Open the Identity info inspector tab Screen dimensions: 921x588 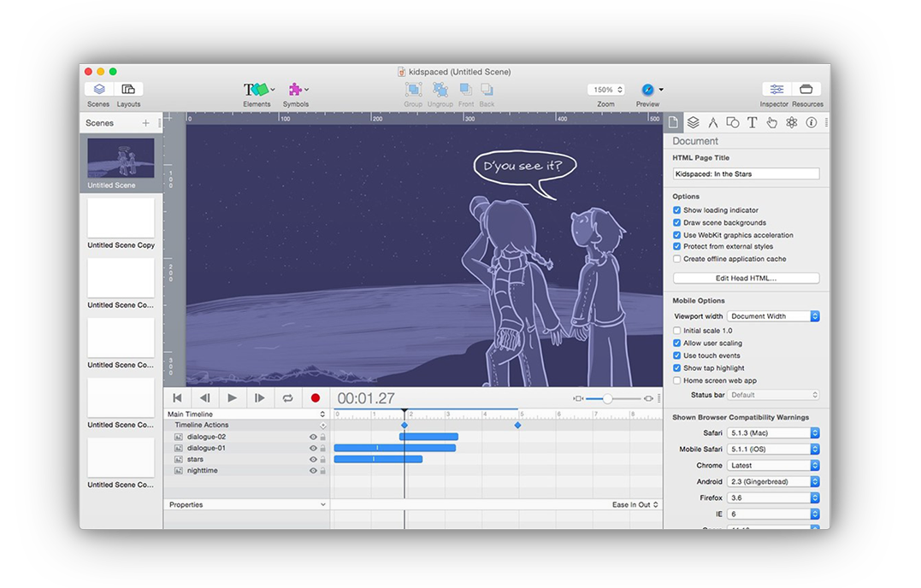(x=812, y=122)
